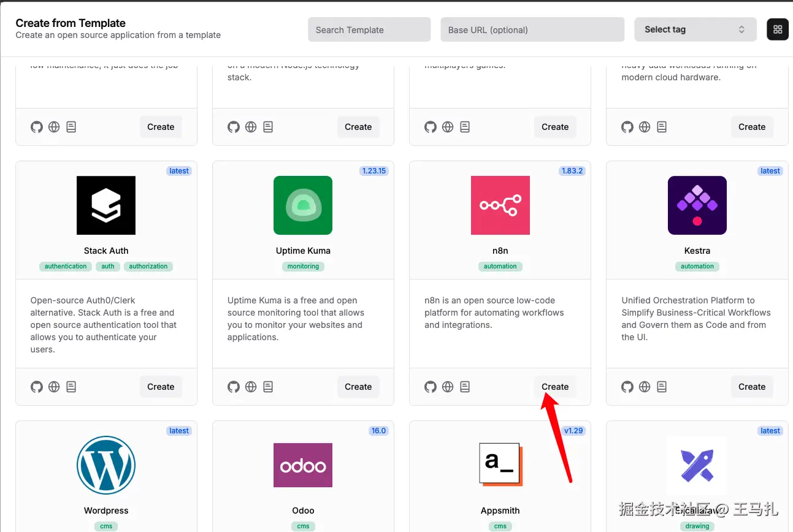This screenshot has width=793, height=532.
Task: Docs icon in the 'does the job' card
Action: pos(71,127)
